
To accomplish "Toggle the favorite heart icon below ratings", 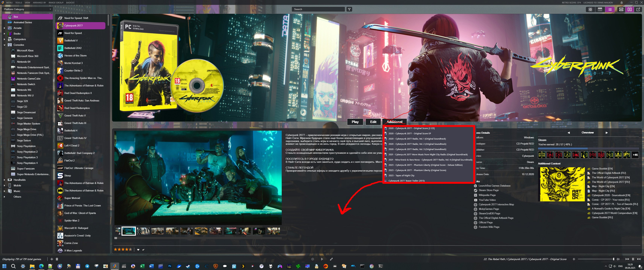I will pyautogui.click(x=138, y=249).
